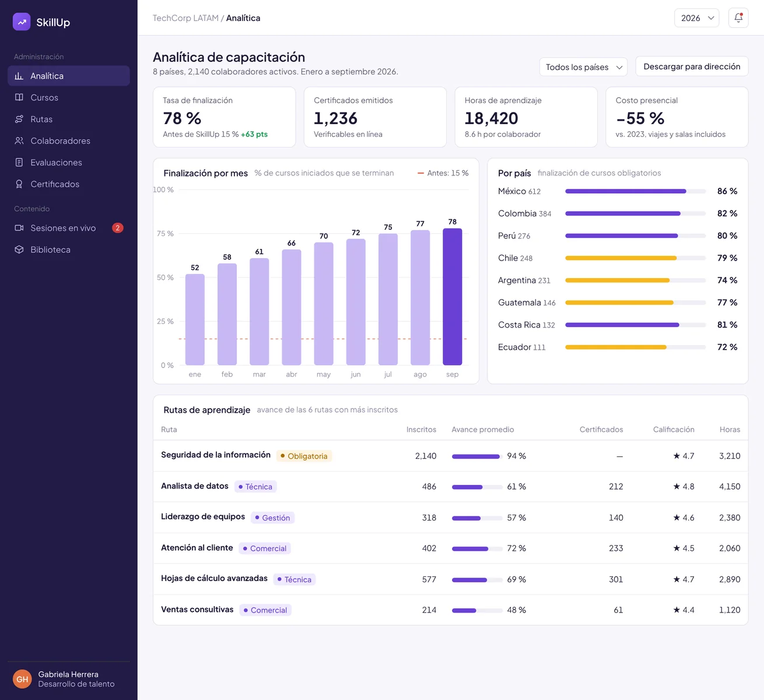
Task: Click the Certificados badge icon
Action: (x=19, y=184)
